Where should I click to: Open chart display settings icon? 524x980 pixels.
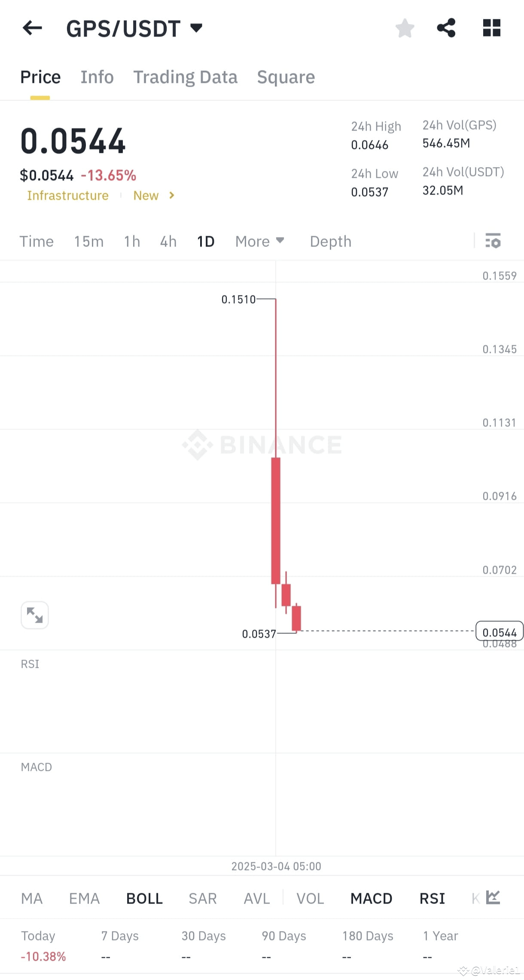493,241
